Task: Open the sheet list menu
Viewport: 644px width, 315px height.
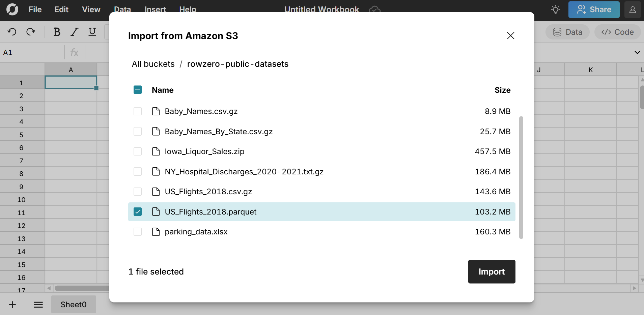Action: (x=38, y=304)
